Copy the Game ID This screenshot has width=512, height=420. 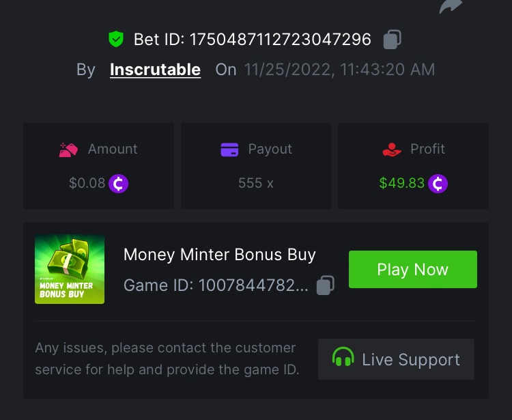pos(326,285)
